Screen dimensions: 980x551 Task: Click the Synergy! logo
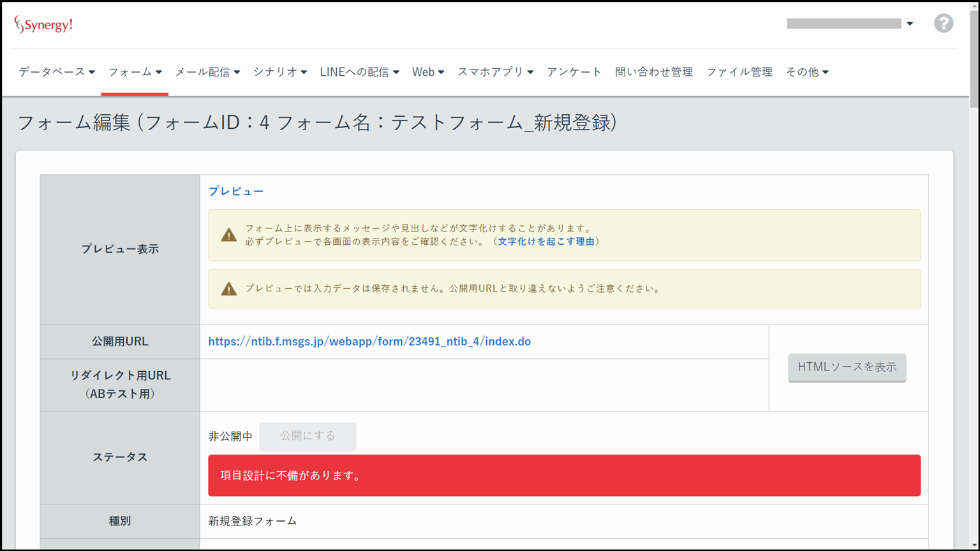tap(43, 25)
